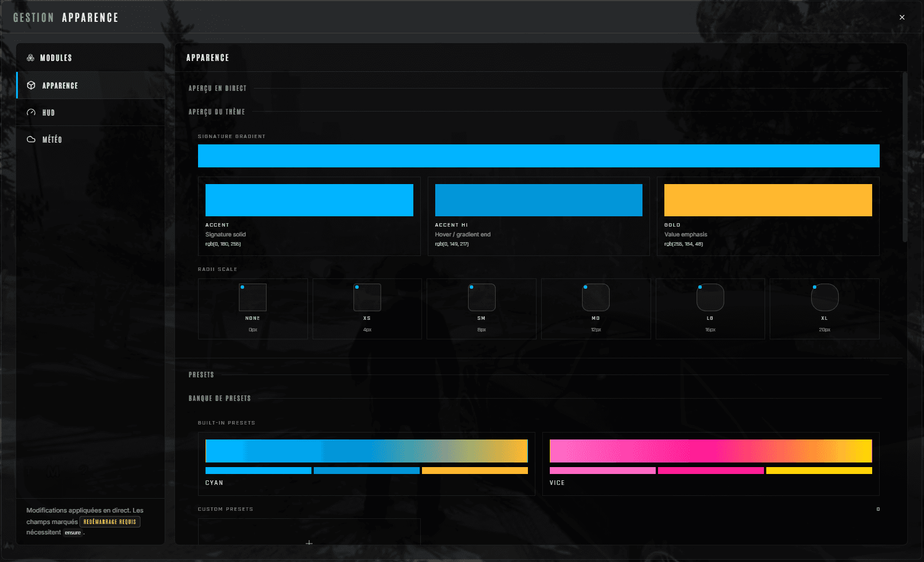
Task: Click the rgb(0, 180, 255) value
Action: (x=223, y=244)
